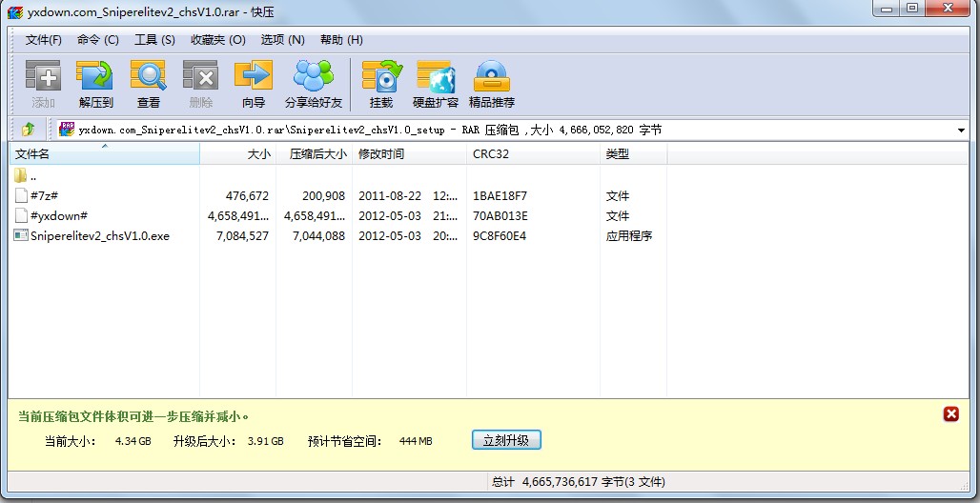
Task: Click the #7z# file icon
Action: (x=21, y=195)
